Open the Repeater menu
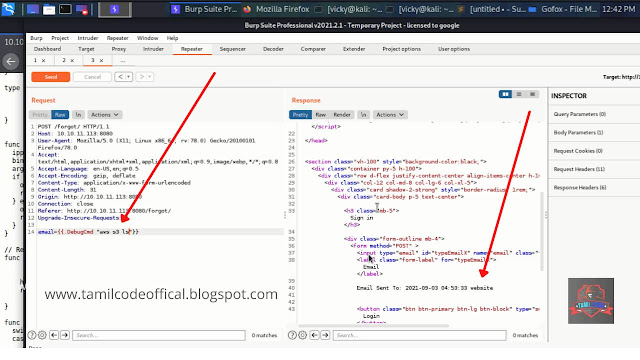 (x=118, y=38)
